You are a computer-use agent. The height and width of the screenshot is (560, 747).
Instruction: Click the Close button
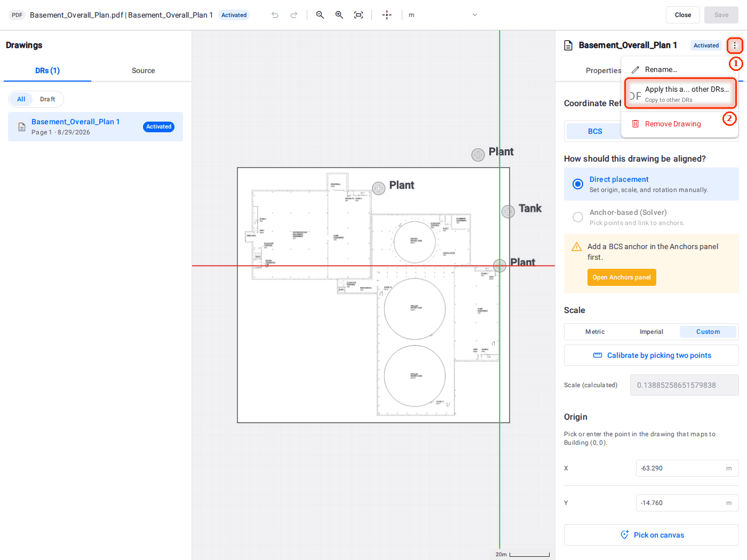[683, 15]
